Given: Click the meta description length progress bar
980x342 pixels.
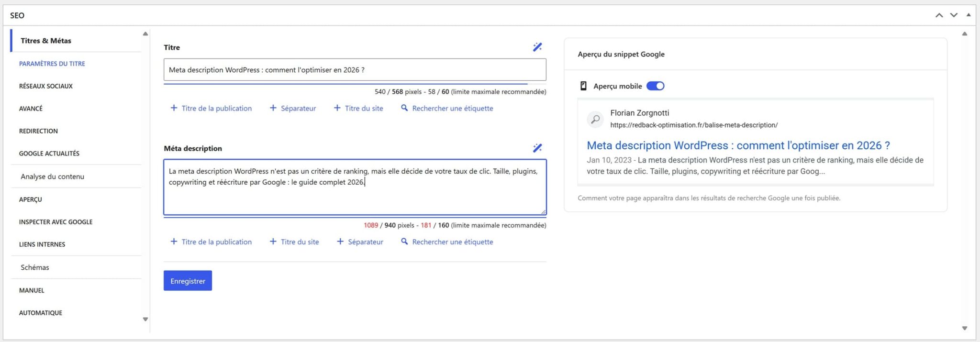Looking at the screenshot, I should pos(355,217).
